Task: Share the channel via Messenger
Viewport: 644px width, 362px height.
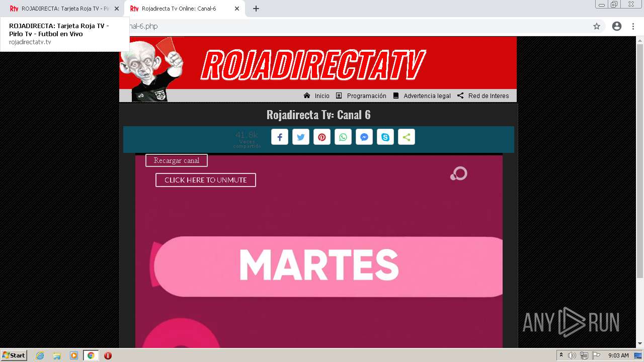Action: (x=364, y=137)
